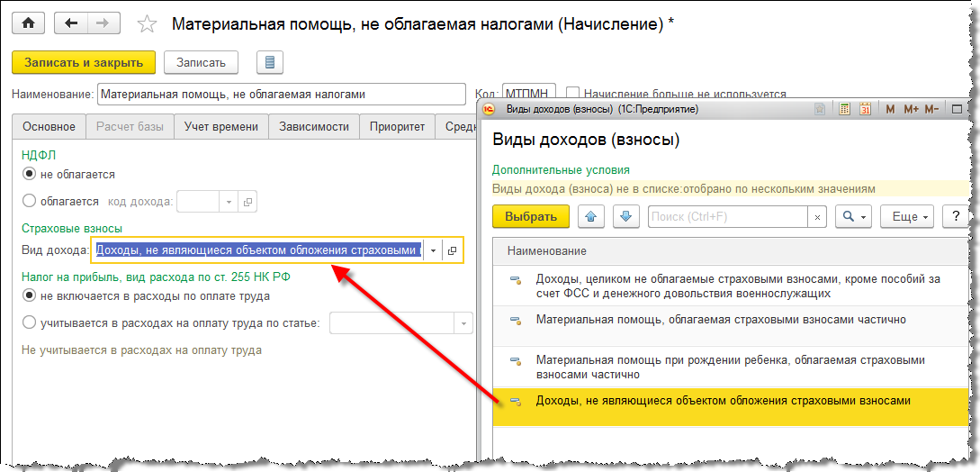Navigate back with the left arrow
The image size is (980, 472).
71,23
